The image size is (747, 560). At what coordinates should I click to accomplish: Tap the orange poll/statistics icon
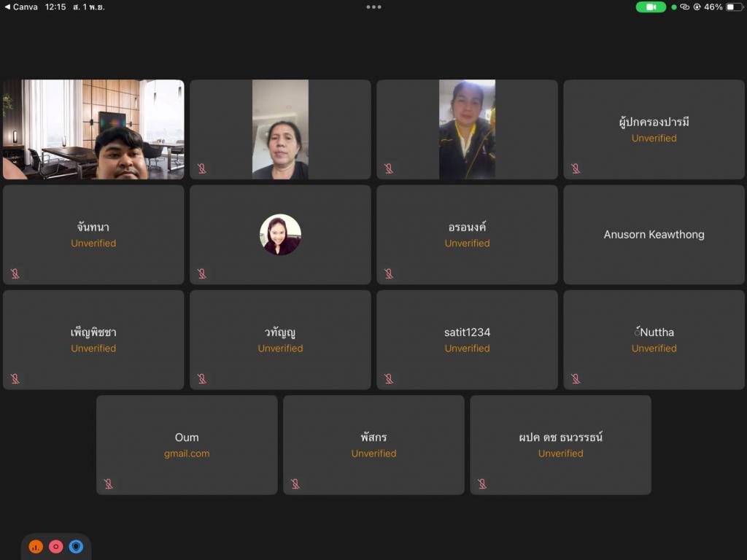36,546
